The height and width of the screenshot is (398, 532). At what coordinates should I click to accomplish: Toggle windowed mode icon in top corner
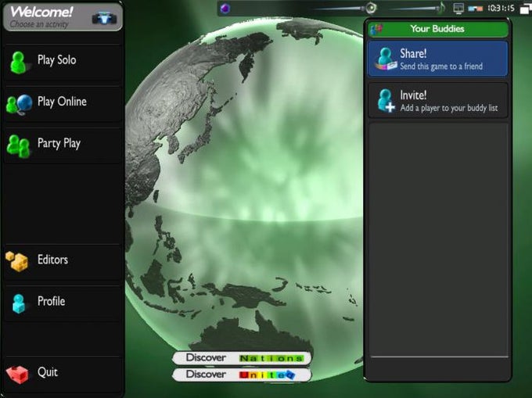526,8
